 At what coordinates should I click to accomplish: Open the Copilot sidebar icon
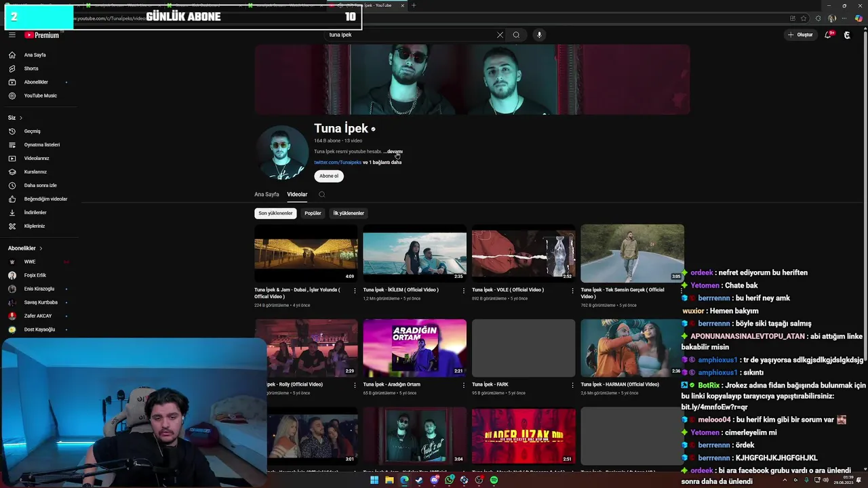click(859, 18)
